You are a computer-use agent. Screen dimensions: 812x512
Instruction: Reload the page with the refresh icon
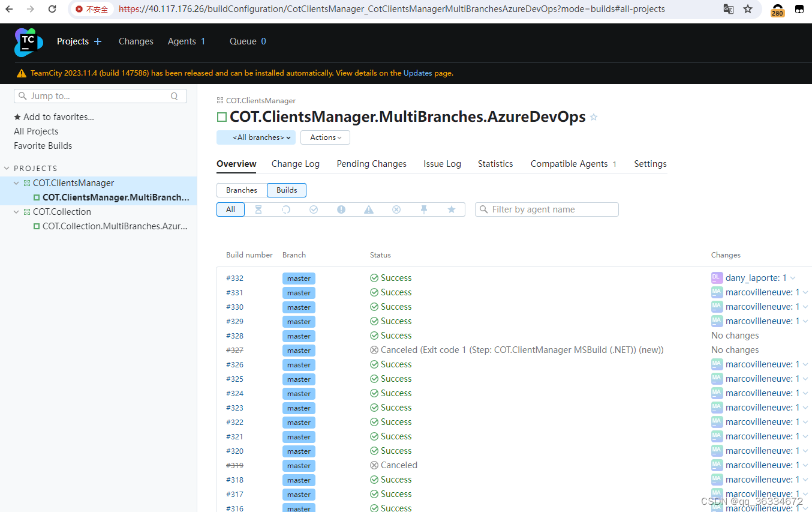pos(52,9)
